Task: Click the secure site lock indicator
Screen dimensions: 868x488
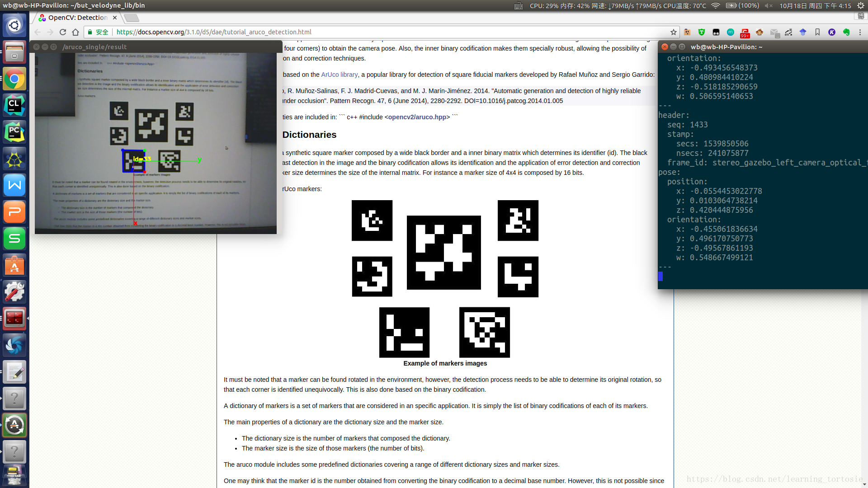Action: [x=98, y=32]
